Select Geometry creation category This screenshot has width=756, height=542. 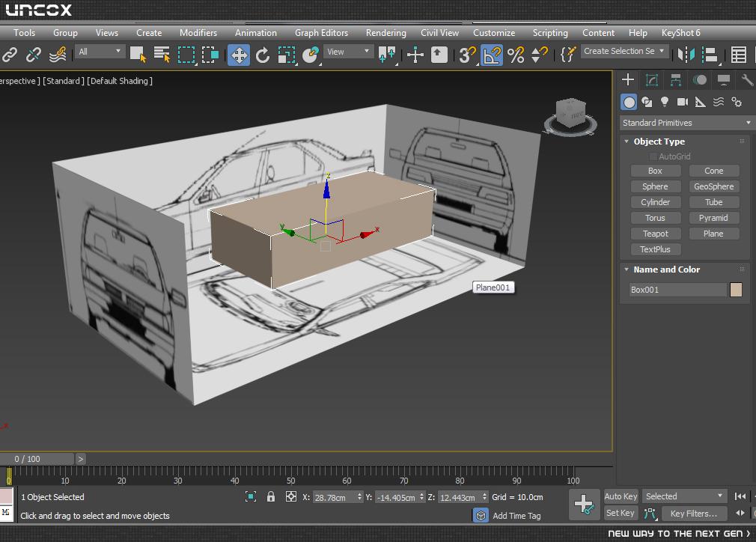(629, 103)
